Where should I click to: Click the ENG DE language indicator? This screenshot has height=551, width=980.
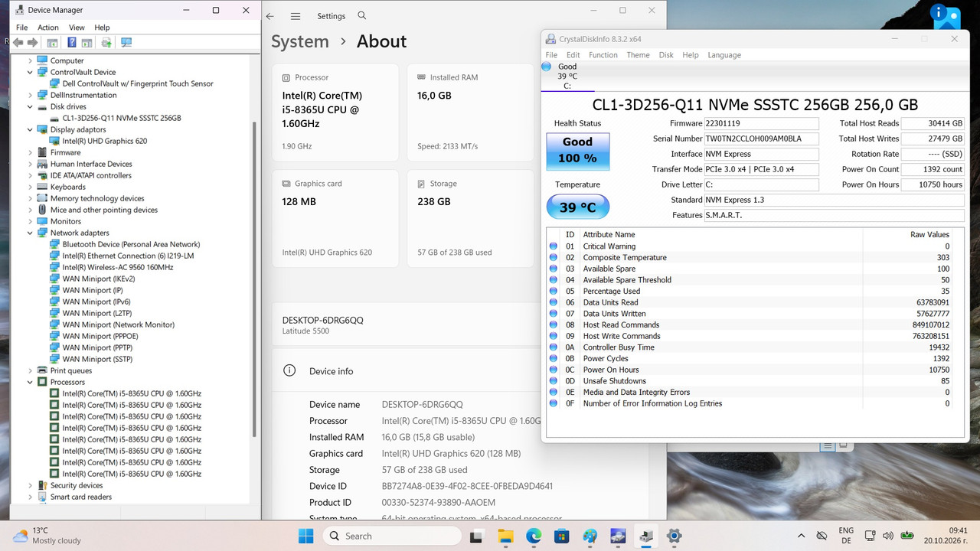(x=846, y=536)
